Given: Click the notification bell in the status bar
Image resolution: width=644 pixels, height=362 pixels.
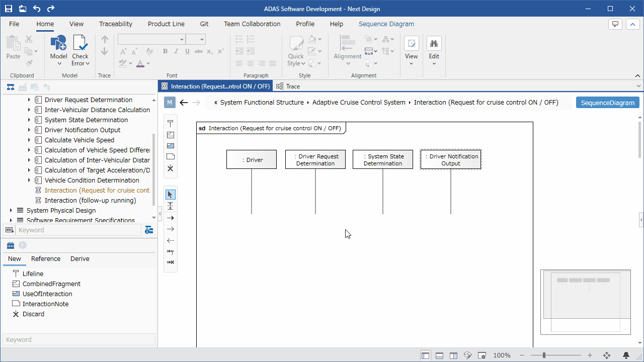Looking at the screenshot, I should click(x=626, y=355).
